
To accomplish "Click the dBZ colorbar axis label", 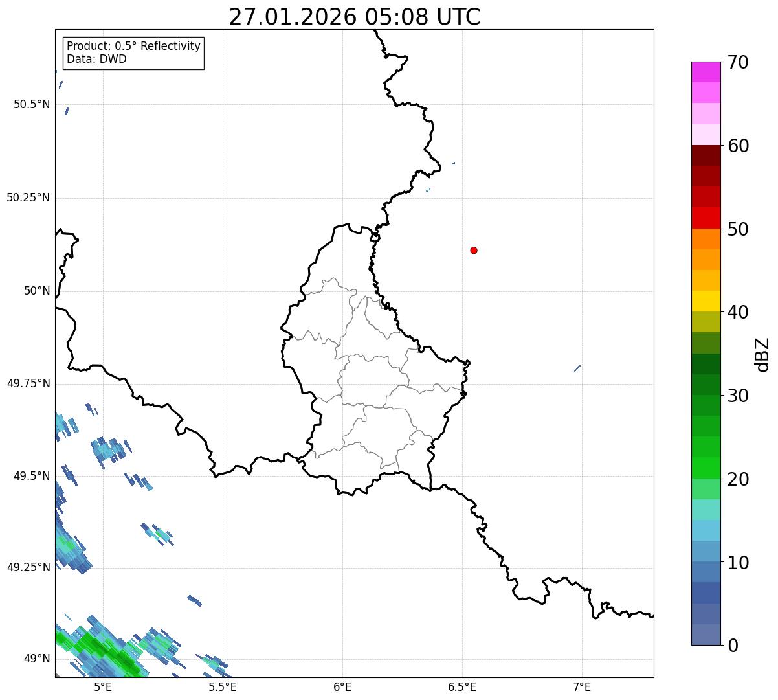I will point(762,354).
